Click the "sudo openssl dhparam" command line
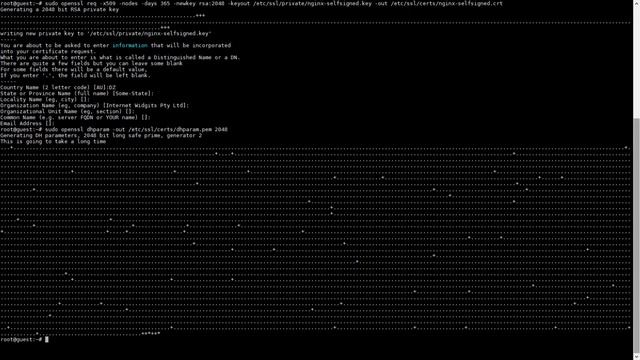The image size is (640, 360). click(114, 129)
